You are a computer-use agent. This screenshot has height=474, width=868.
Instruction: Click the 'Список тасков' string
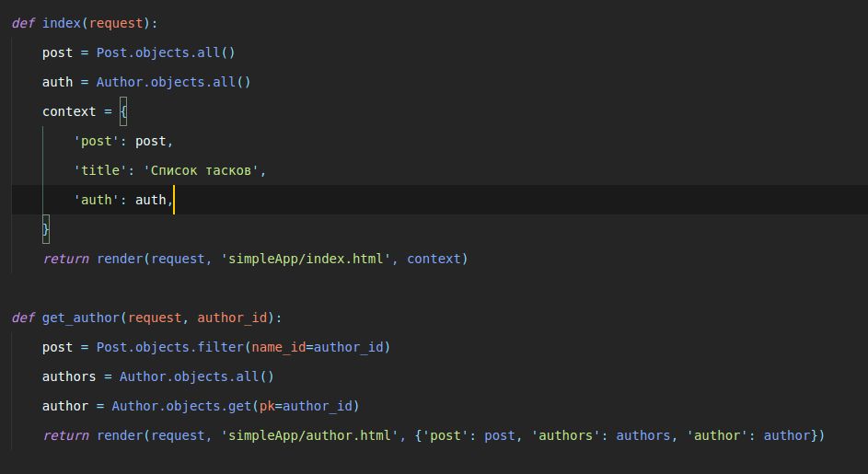pos(202,170)
